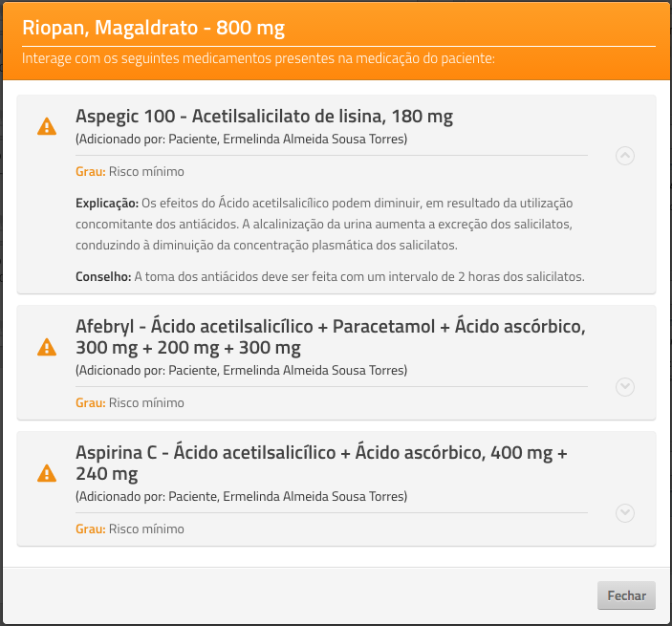Click the Fechar button

pos(626,595)
